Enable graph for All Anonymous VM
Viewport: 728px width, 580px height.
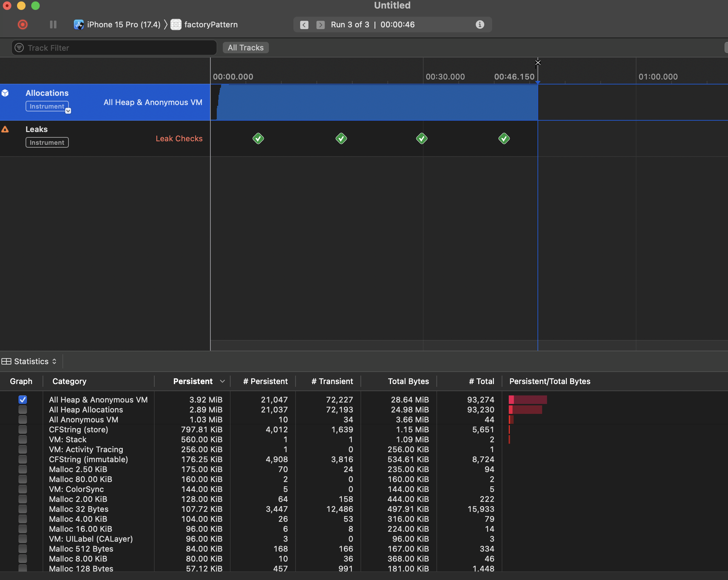(23, 420)
